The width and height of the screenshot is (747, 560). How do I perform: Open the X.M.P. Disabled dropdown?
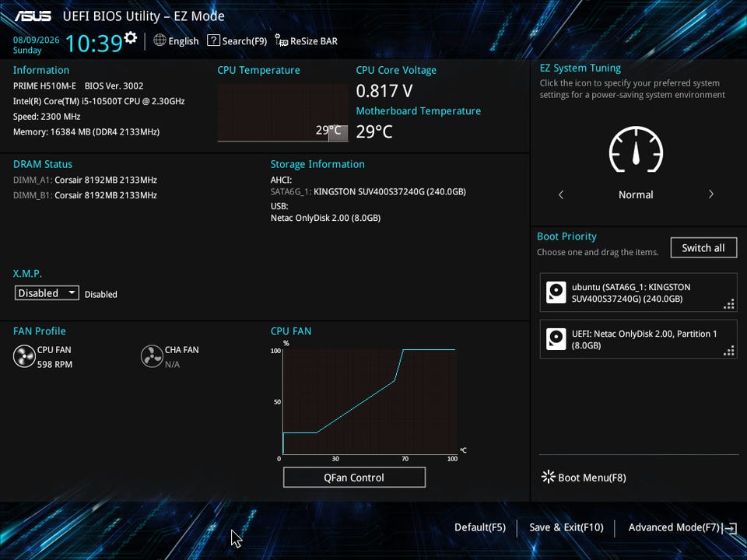coord(47,293)
